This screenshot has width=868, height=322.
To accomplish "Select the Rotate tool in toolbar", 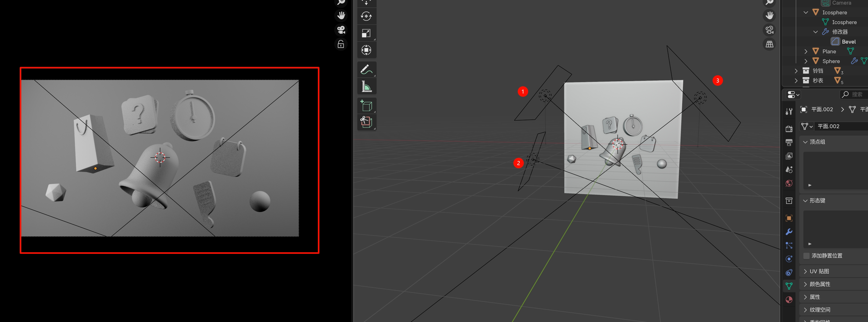I will pos(366,16).
